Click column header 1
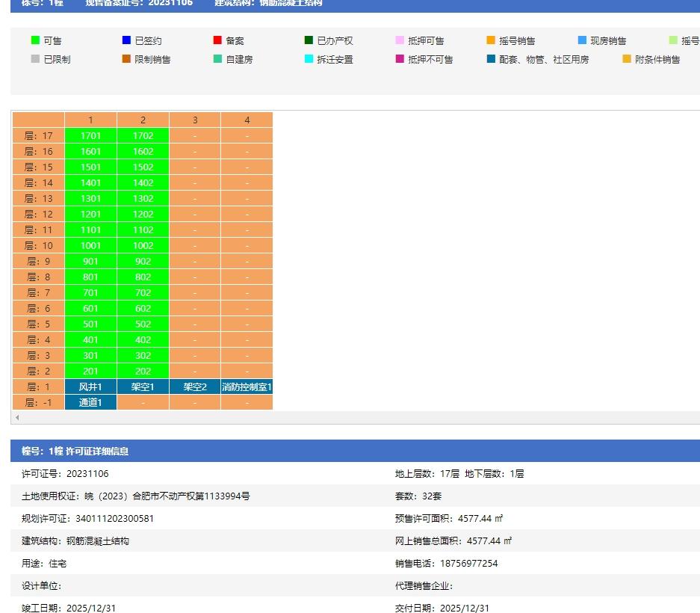 tap(90, 120)
